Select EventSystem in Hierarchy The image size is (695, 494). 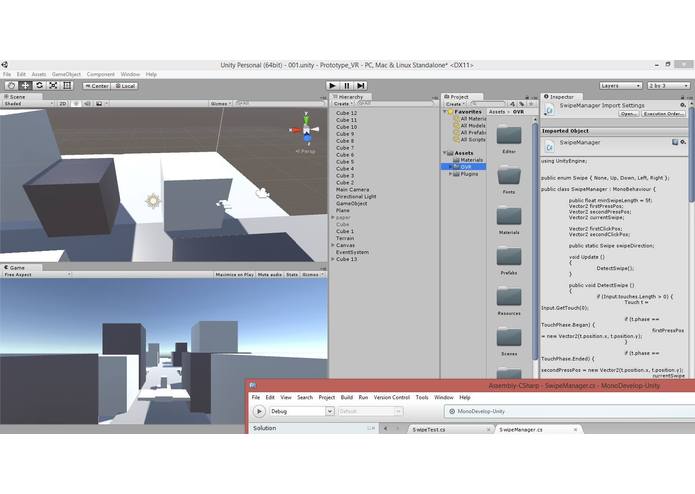[352, 252]
